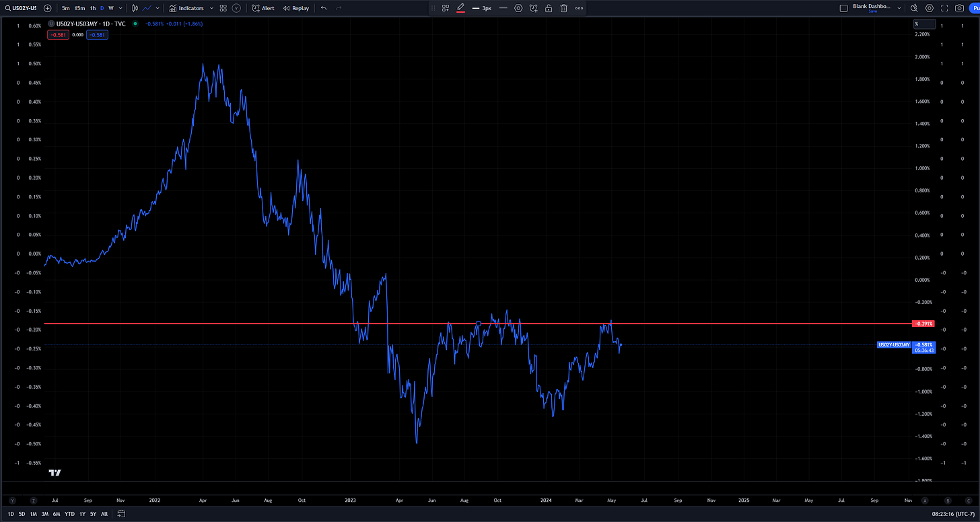Screen dimensions: 980x522
Task: Change the line style option
Action: 503,8
